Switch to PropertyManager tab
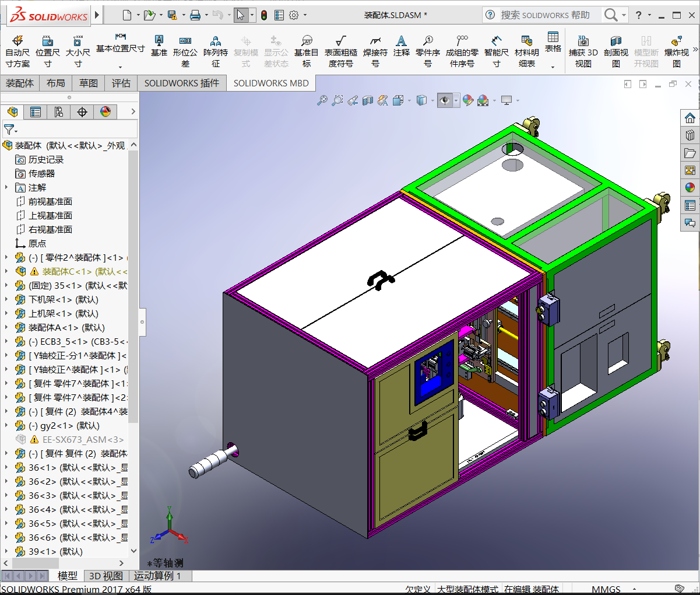The width and height of the screenshot is (700, 595). tap(36, 111)
